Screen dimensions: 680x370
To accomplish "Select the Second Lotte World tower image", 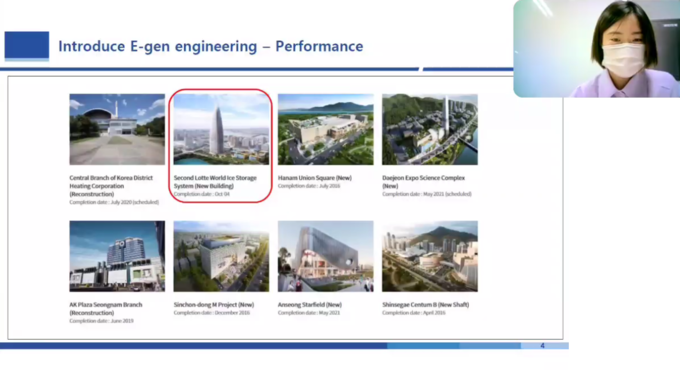I will tap(221, 129).
